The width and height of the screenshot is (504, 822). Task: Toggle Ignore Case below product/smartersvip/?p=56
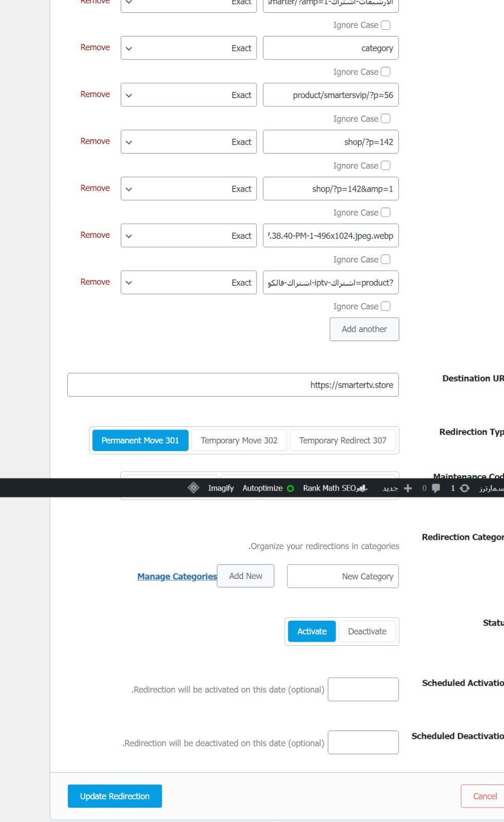point(385,118)
